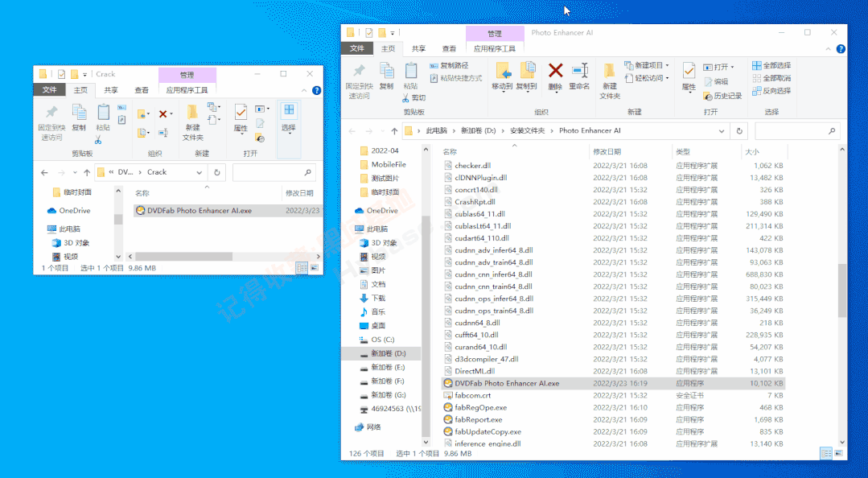
Task: Select DVDFab Photo Enhancer AI.exe in Crack window
Action: coord(227,211)
